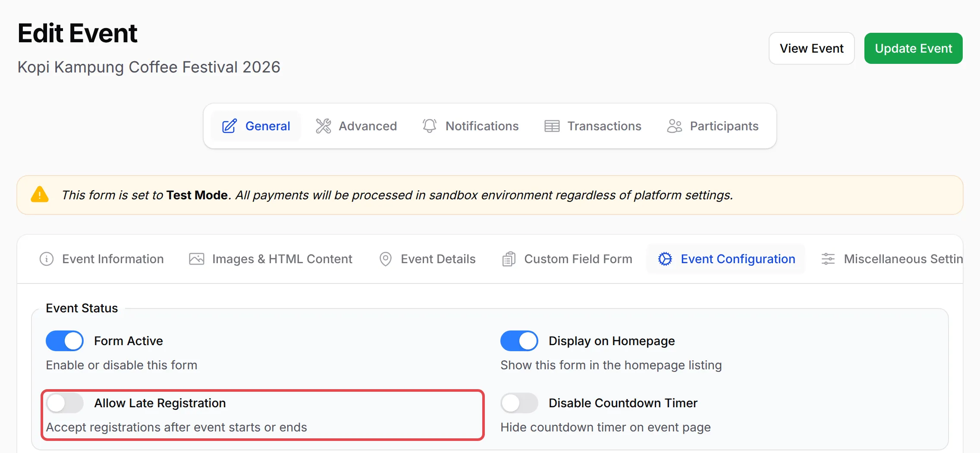Click 'Accept registrations after event starts or ends' text
This screenshot has width=980, height=453.
point(176,427)
